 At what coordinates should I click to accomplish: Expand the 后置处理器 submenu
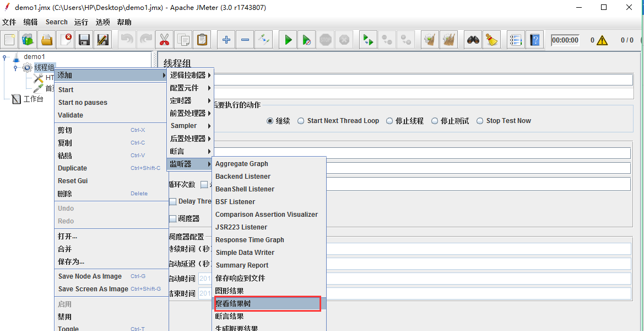pos(191,138)
